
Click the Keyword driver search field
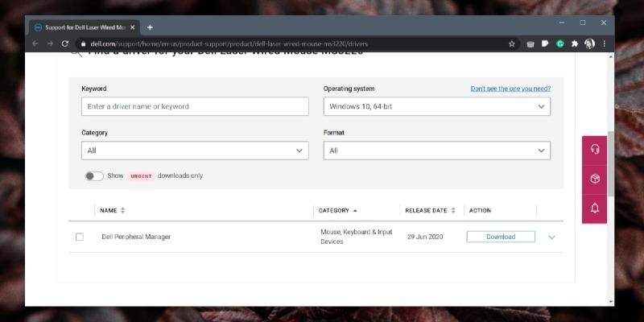[x=195, y=106]
